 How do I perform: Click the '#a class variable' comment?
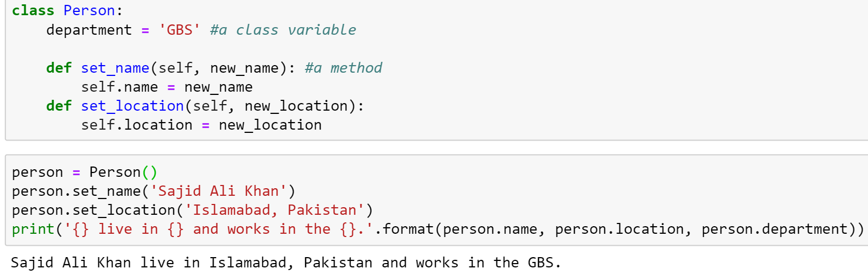tap(283, 30)
